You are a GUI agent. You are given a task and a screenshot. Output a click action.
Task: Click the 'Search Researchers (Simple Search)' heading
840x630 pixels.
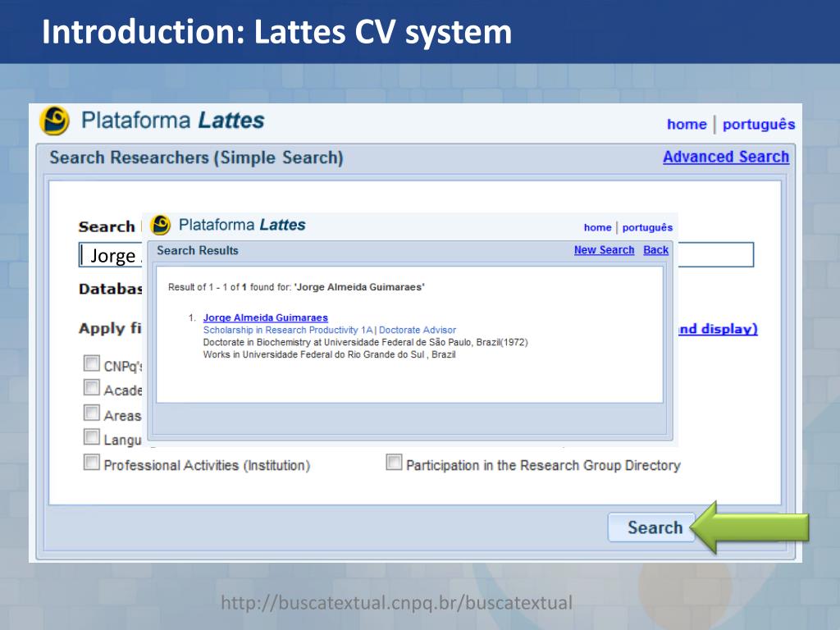[196, 158]
